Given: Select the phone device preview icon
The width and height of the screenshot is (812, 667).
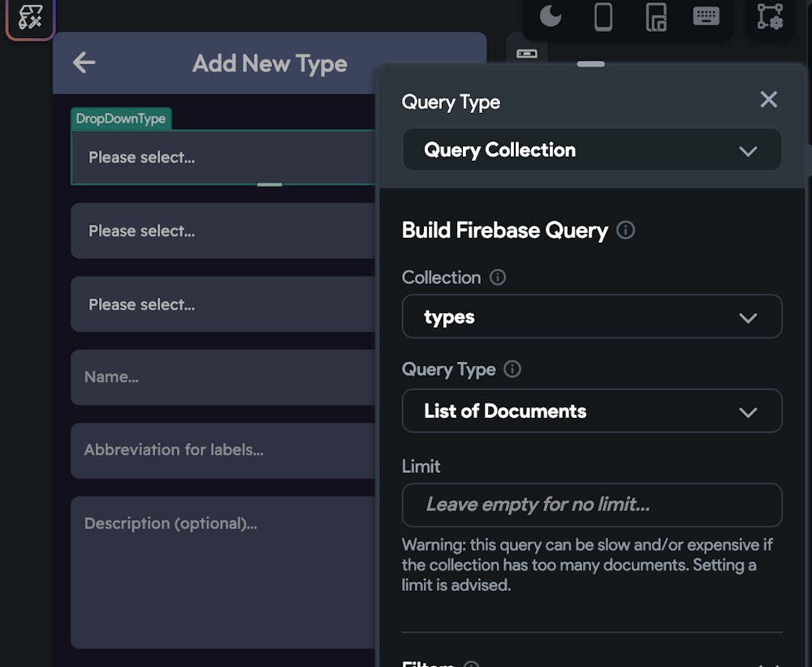Looking at the screenshot, I should (x=603, y=17).
